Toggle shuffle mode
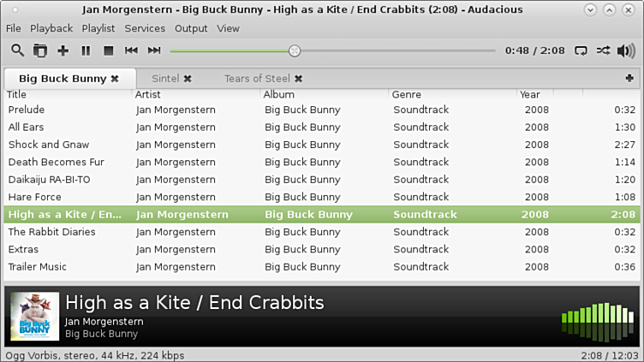 point(604,50)
